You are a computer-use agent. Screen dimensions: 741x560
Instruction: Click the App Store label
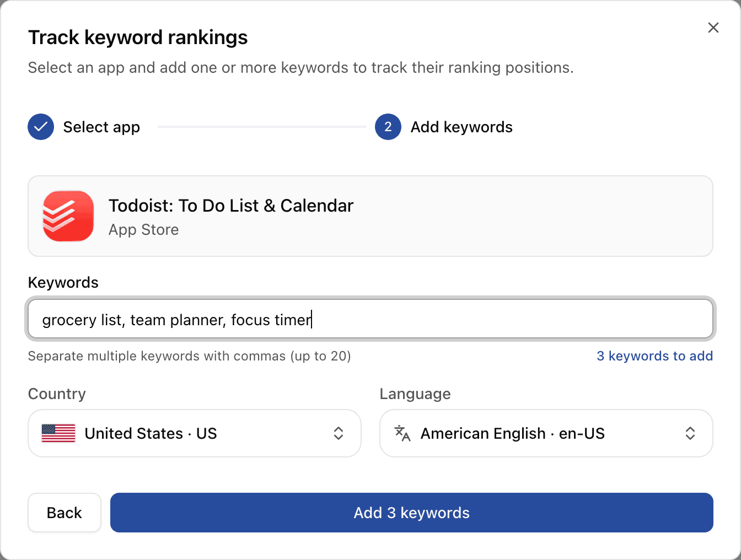click(x=144, y=230)
